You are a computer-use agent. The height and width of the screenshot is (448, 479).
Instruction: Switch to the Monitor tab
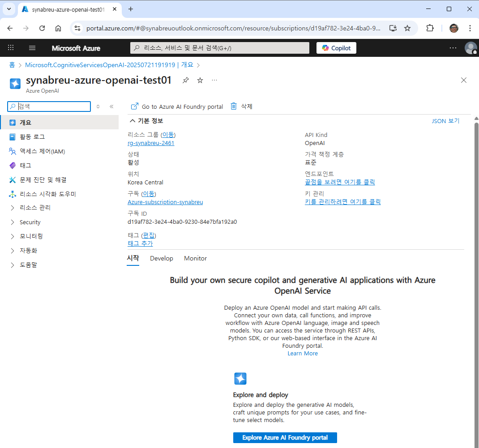pyautogui.click(x=195, y=258)
